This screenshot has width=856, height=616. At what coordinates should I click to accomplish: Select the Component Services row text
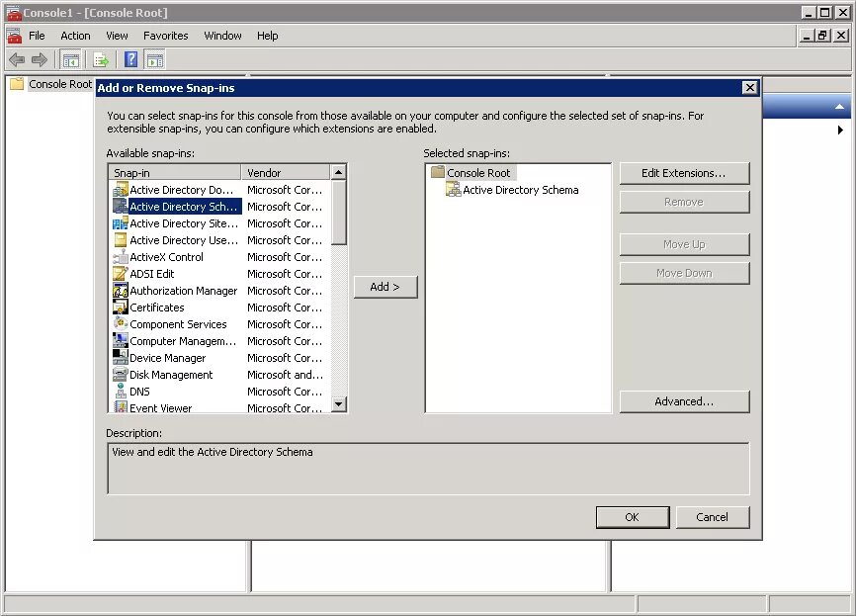[x=178, y=324]
